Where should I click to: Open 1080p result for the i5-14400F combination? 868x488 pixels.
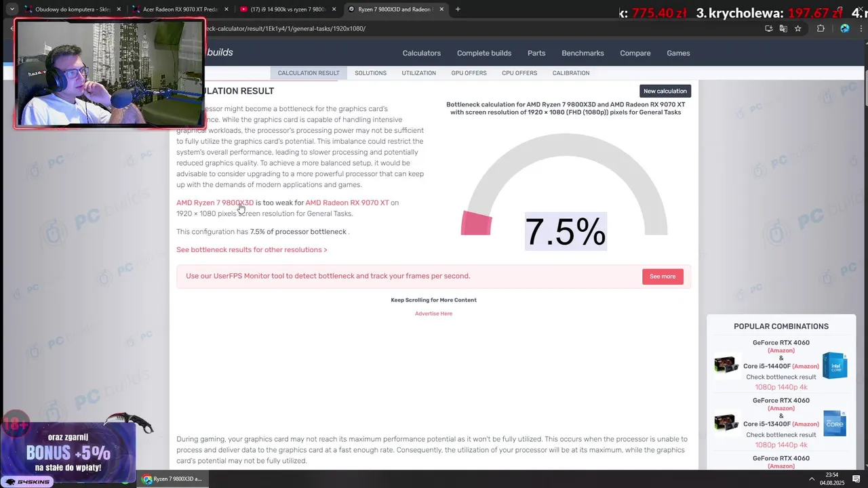click(765, 388)
